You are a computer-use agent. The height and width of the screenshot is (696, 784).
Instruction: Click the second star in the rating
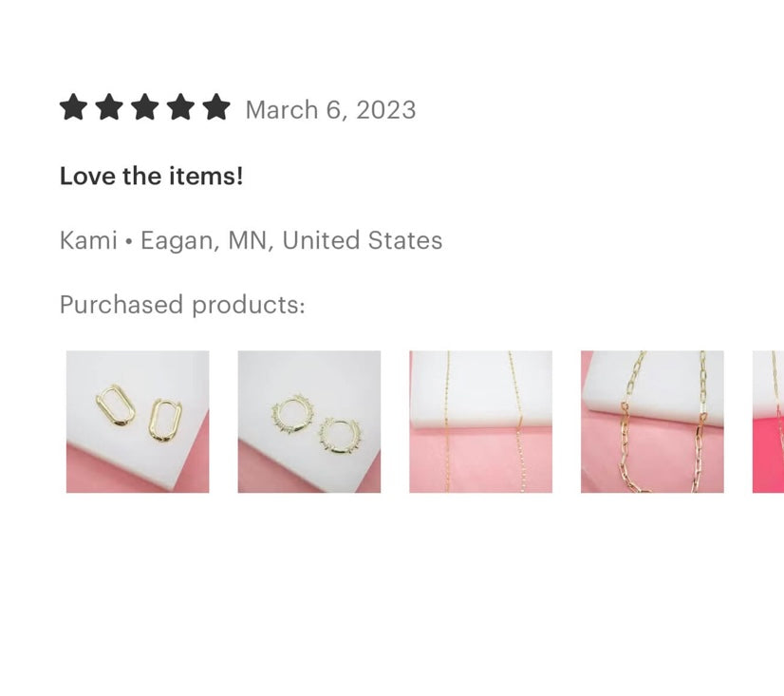click(109, 107)
